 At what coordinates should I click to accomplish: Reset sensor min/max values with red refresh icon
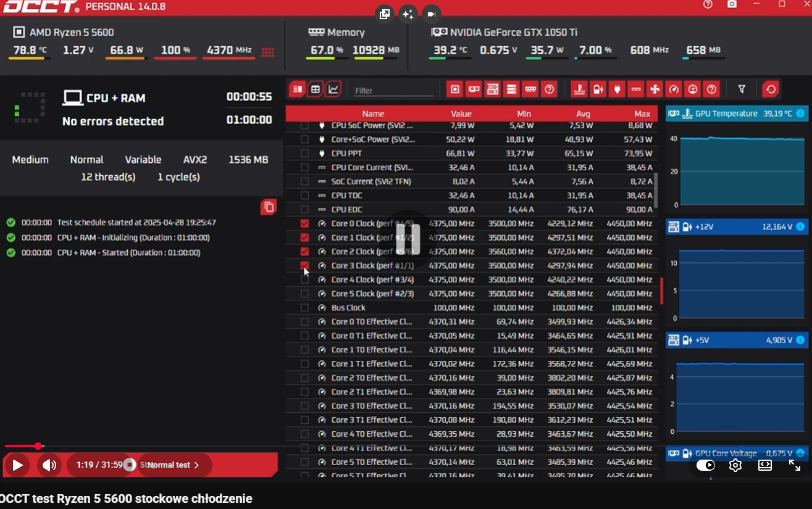[x=771, y=89]
